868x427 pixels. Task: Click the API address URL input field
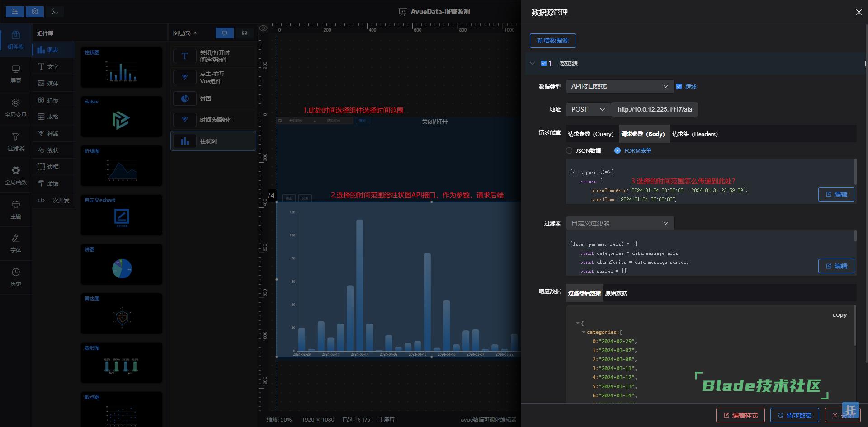coord(655,109)
